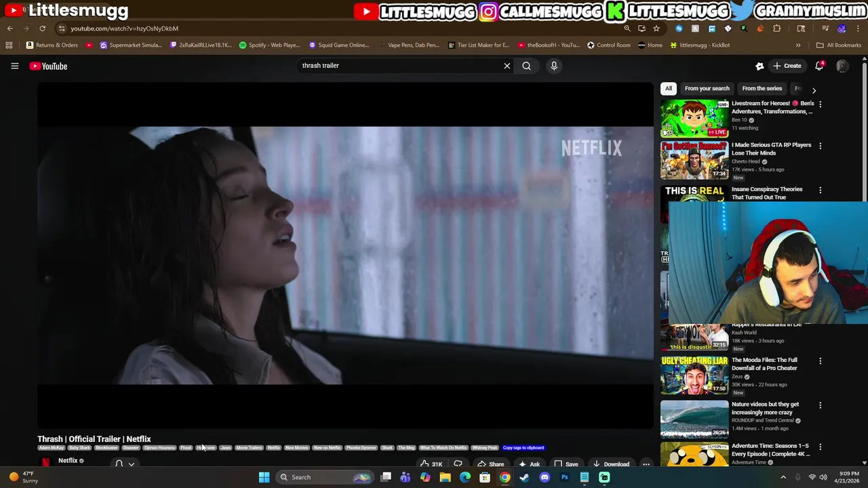868x488 pixels.
Task: Open the Ben 10 livestream thumbnail
Action: tap(694, 119)
